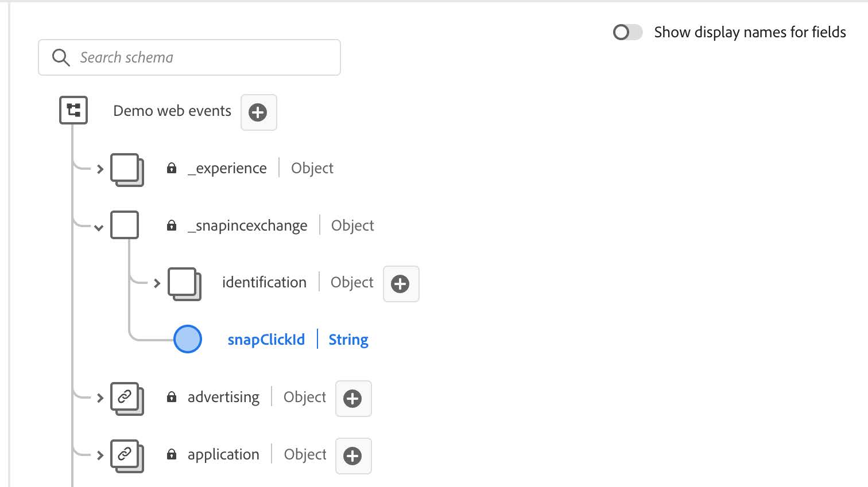868x487 pixels.
Task: Click the blue circle node for snapClickId
Action: [188, 339]
